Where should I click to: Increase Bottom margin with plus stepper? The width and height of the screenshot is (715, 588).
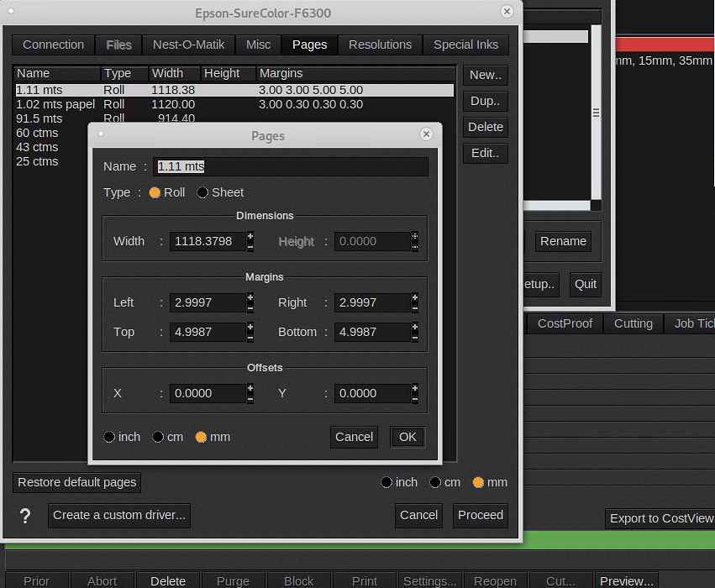415,327
